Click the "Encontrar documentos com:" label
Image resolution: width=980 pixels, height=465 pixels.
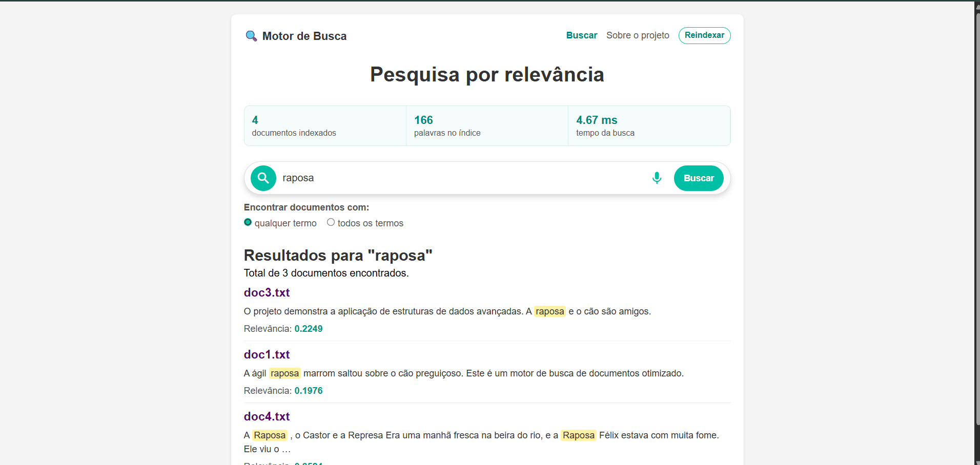[x=307, y=207]
